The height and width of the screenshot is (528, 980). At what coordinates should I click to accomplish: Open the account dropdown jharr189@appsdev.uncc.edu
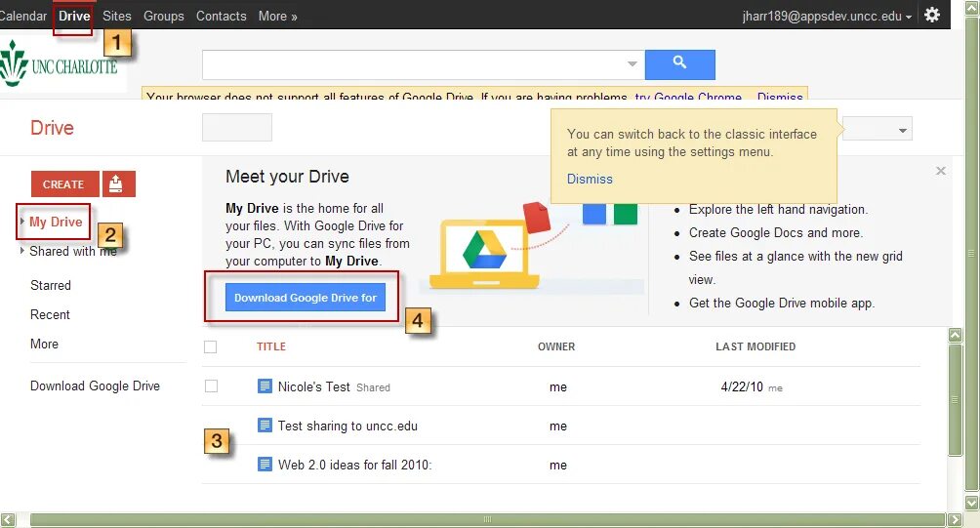click(x=826, y=16)
